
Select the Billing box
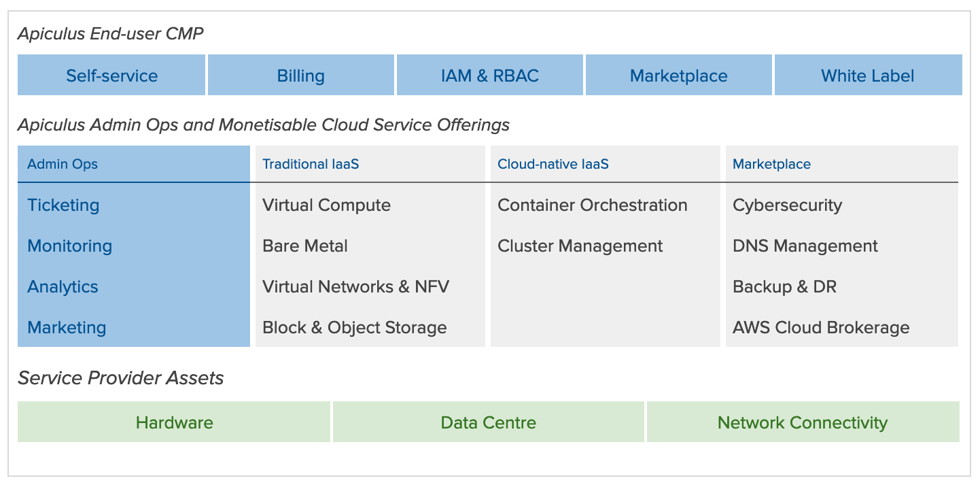point(301,75)
